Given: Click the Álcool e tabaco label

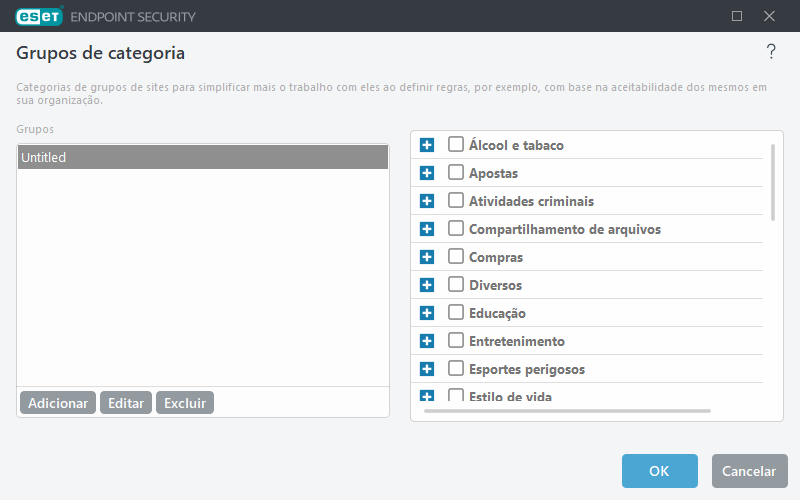Looking at the screenshot, I should [x=516, y=145].
